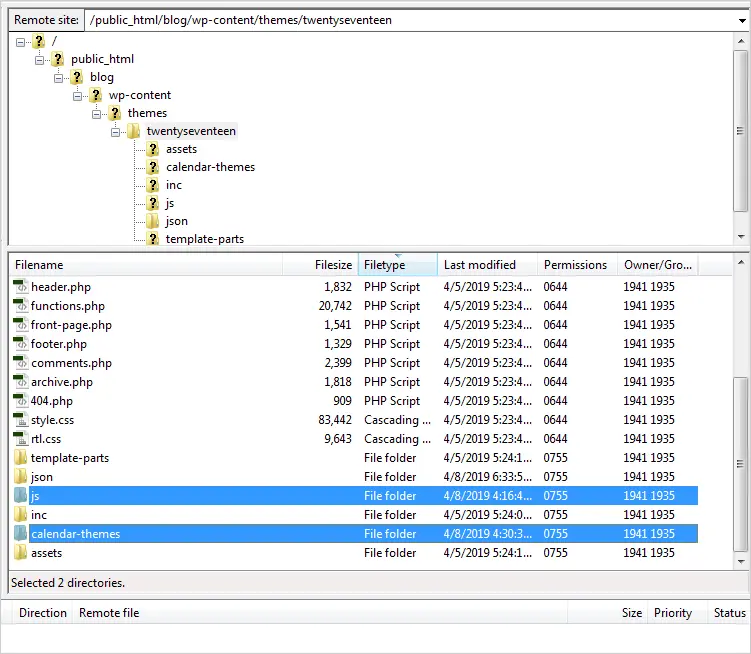The width and height of the screenshot is (751, 654).
Task: Click the template-parts folder icon in file list
Action: click(x=21, y=458)
